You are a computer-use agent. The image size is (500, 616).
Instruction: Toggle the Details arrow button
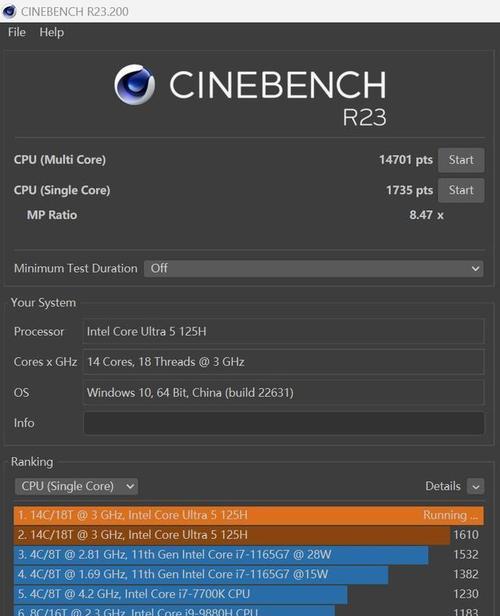point(476,486)
